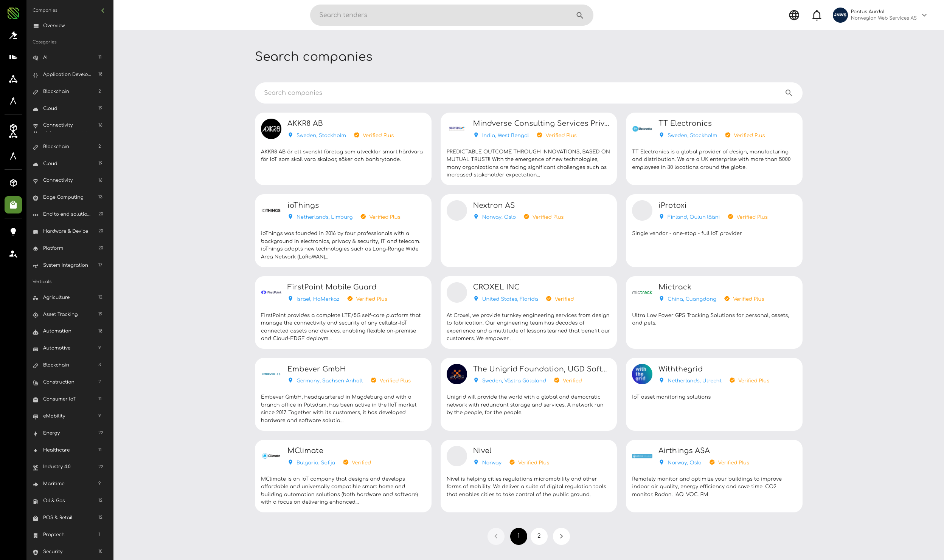Viewport: 944px width, 560px height.
Task: Click the lightbulb icon in the left rail
Action: (13, 232)
